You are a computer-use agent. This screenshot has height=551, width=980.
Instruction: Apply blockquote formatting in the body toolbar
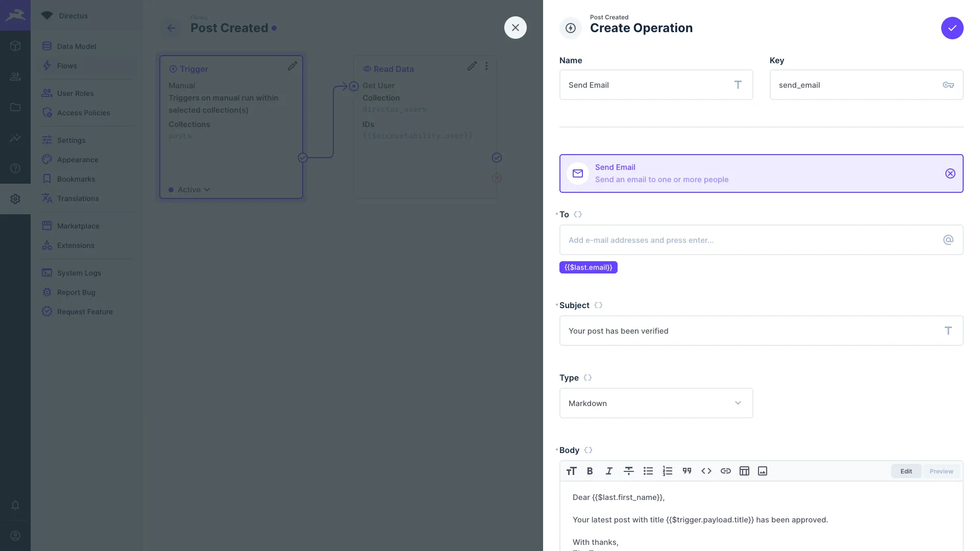tap(687, 471)
